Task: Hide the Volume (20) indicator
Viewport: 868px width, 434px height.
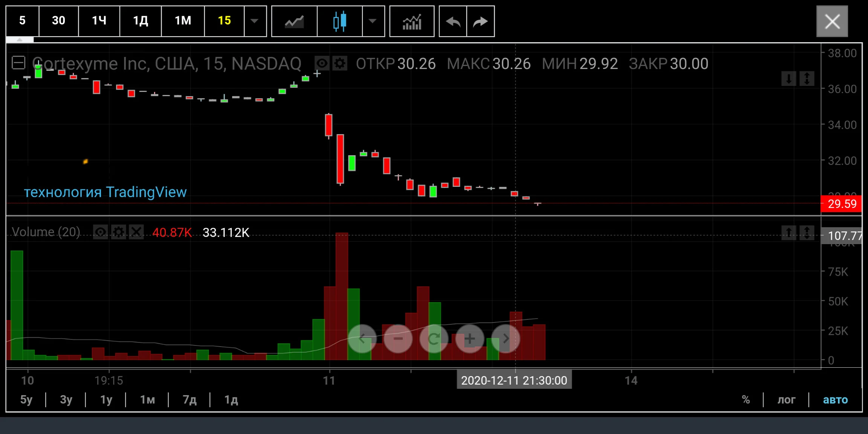Action: click(x=101, y=232)
